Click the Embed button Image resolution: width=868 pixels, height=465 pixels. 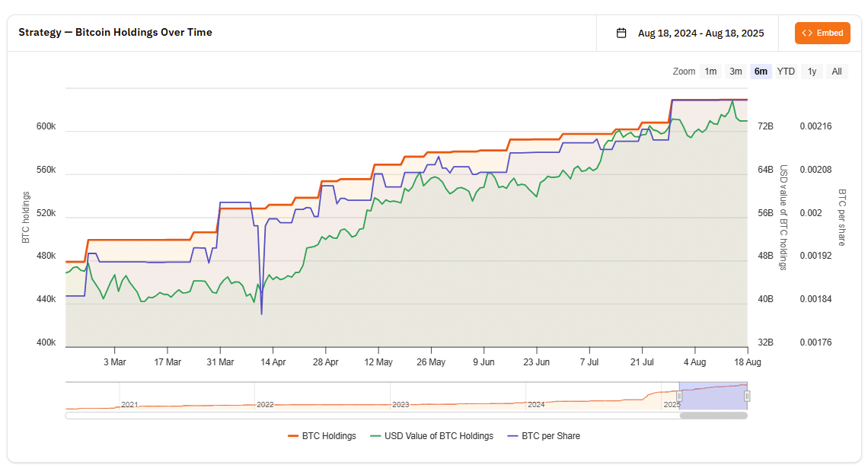(x=822, y=33)
